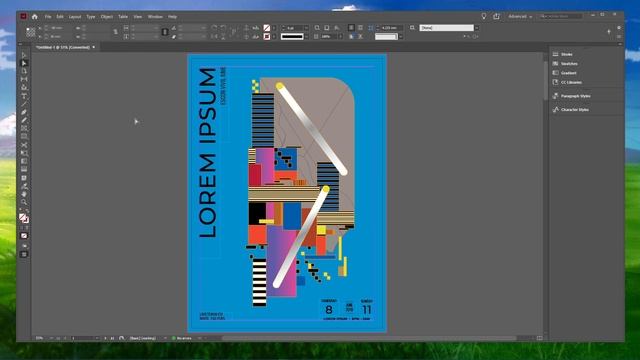640x360 pixels.
Task: Open the Help menu
Action: coord(172,17)
